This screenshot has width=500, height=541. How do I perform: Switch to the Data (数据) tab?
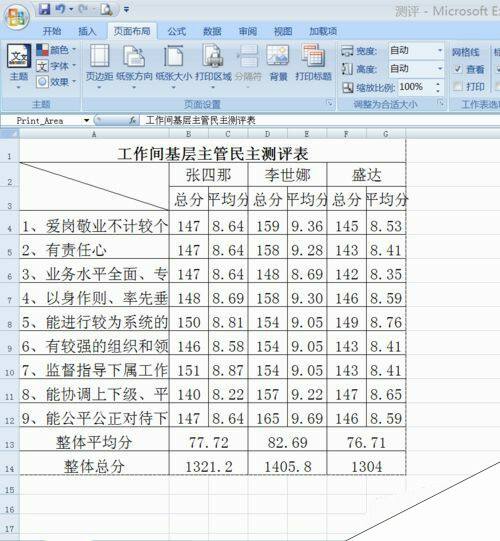(212, 31)
